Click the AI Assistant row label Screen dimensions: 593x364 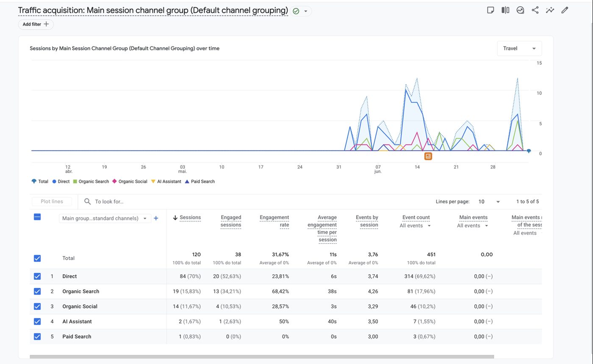(77, 321)
